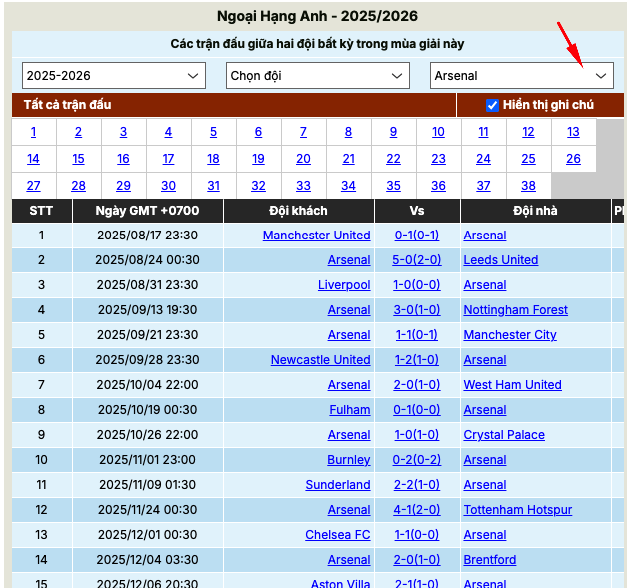Go to round 30

[x=168, y=186]
